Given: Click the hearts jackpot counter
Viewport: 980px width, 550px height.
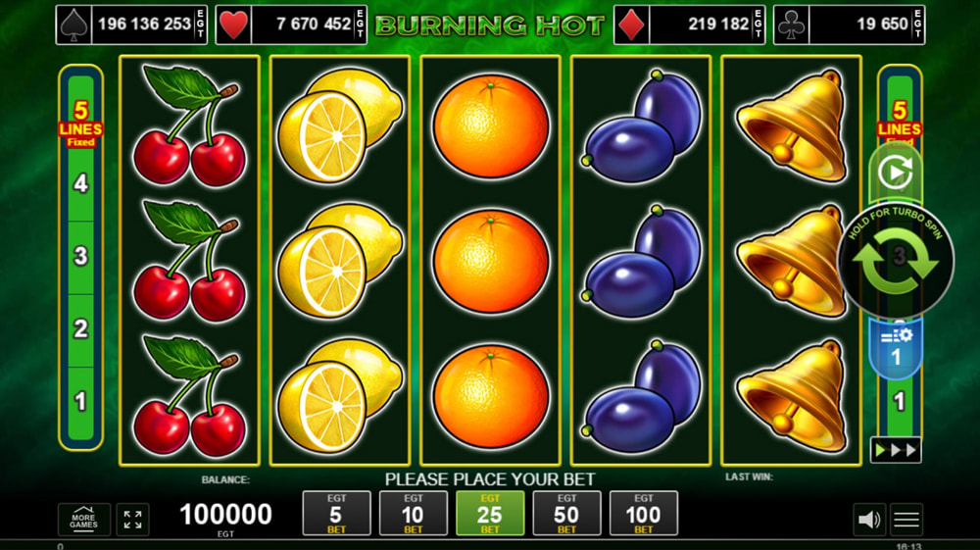Looking at the screenshot, I should pos(291,25).
